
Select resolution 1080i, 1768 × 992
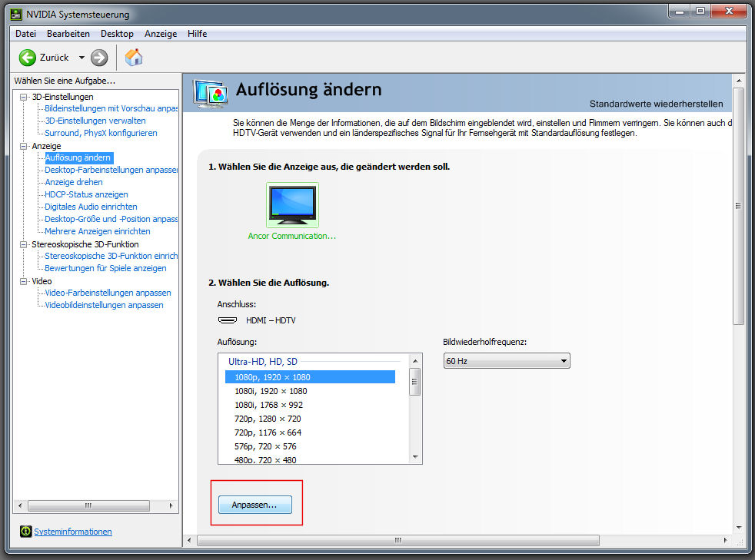pos(268,405)
